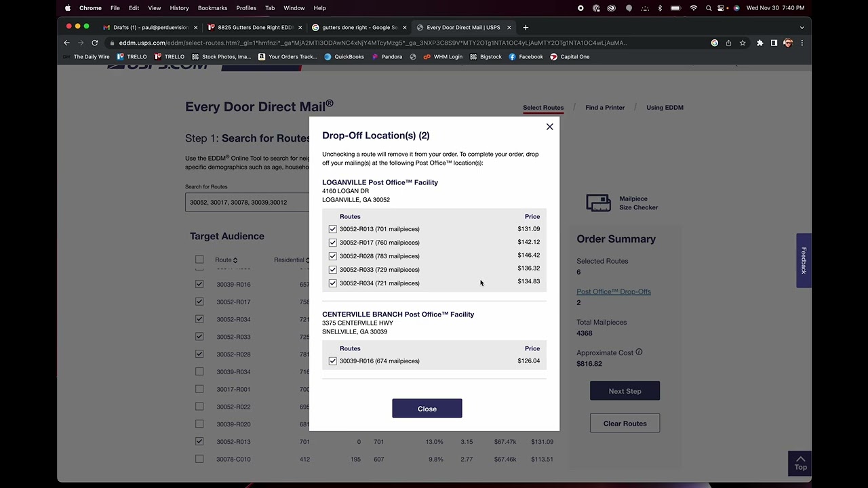The image size is (868, 488).
Task: Click the CENTERVILLE BRANCH Post Office Facility heading
Action: (x=398, y=314)
